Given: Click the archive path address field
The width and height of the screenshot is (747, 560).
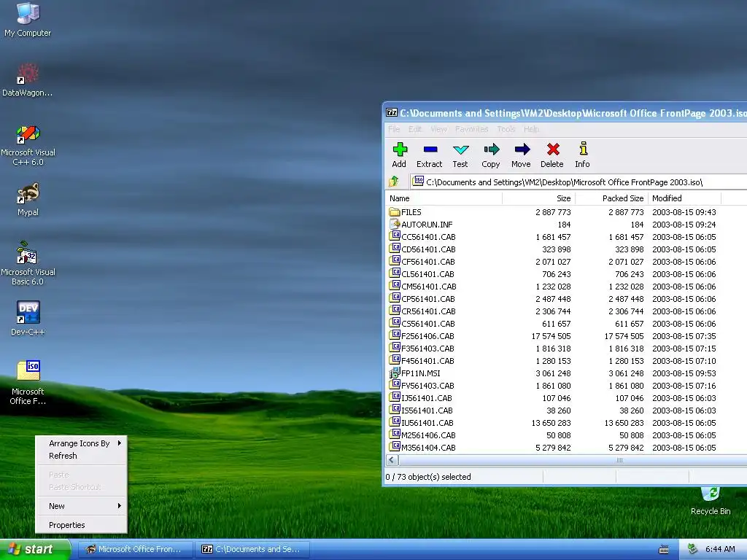Looking at the screenshot, I should [578, 182].
